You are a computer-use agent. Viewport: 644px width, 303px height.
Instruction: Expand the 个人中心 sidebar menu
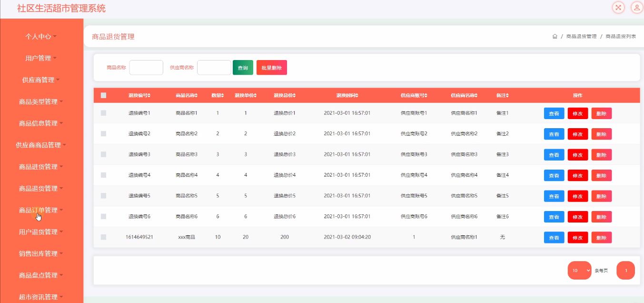tap(41, 36)
